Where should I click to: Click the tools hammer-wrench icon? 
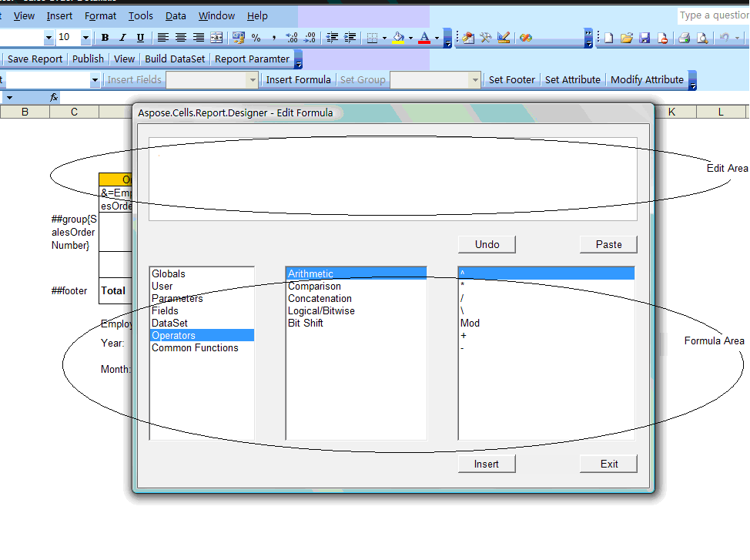[485, 38]
